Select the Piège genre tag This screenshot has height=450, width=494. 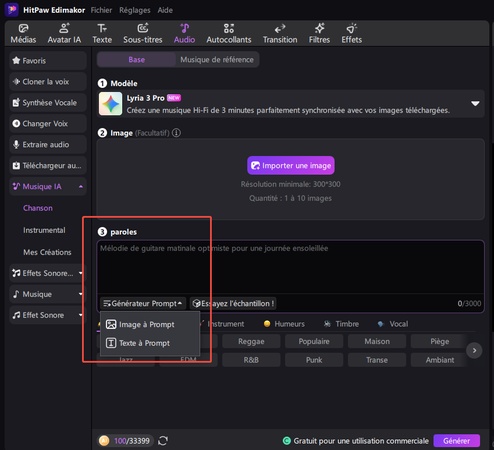[x=439, y=341]
